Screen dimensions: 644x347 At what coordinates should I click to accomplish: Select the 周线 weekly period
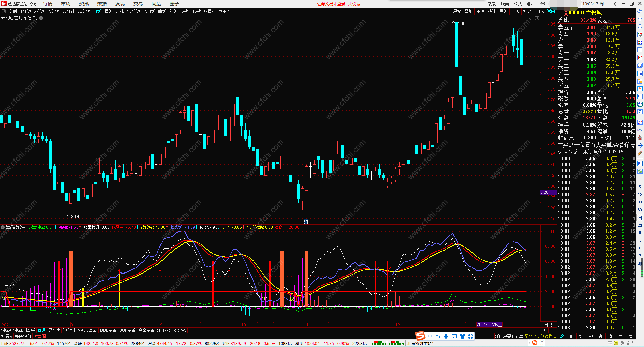tap(109, 11)
